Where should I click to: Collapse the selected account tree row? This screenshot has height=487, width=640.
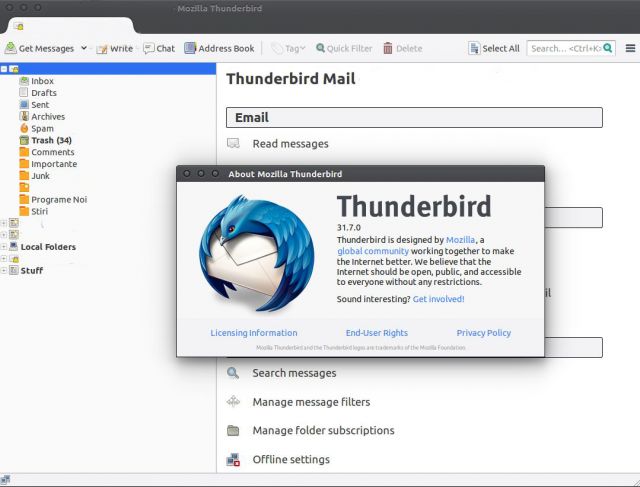(4, 69)
